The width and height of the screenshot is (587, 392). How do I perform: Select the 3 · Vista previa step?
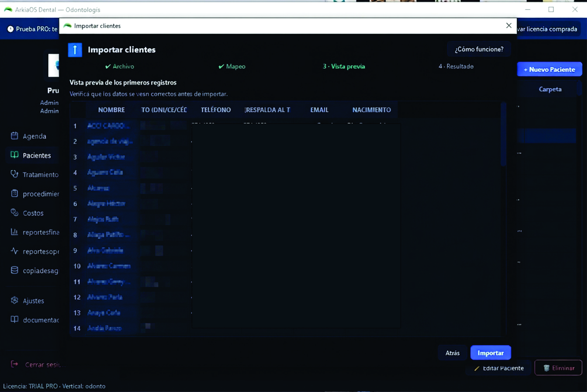point(344,66)
